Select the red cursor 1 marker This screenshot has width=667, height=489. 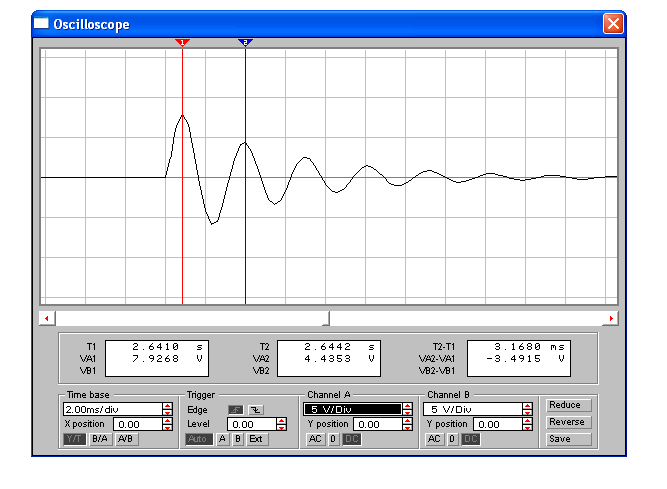(182, 43)
